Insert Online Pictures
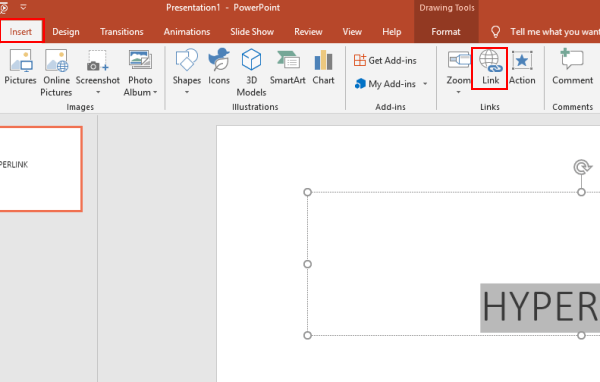Image resolution: width=600 pixels, height=382 pixels. click(x=56, y=72)
